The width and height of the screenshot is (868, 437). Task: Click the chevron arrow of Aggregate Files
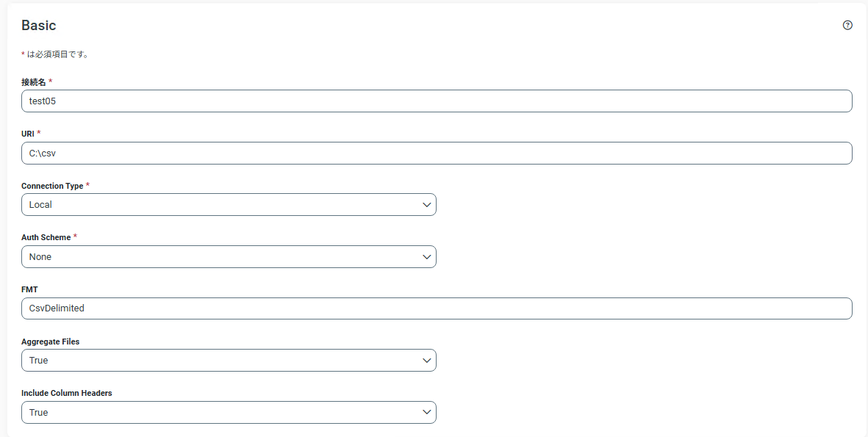coord(427,360)
